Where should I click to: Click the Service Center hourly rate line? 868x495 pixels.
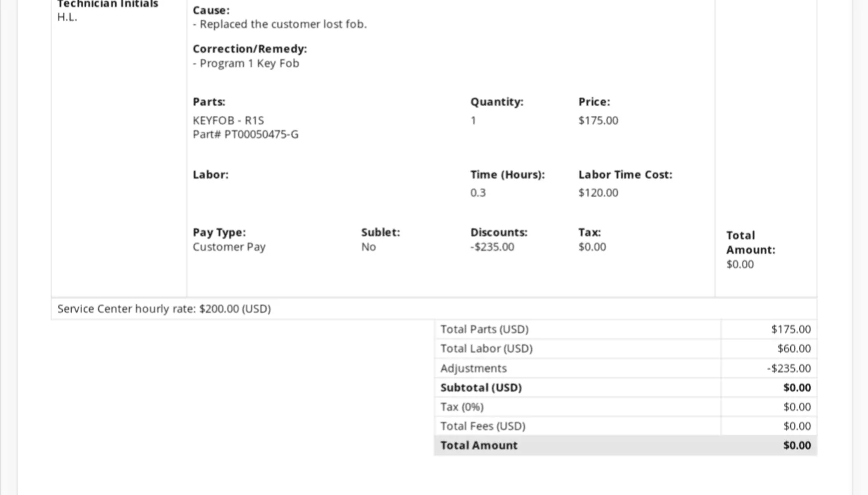(164, 309)
